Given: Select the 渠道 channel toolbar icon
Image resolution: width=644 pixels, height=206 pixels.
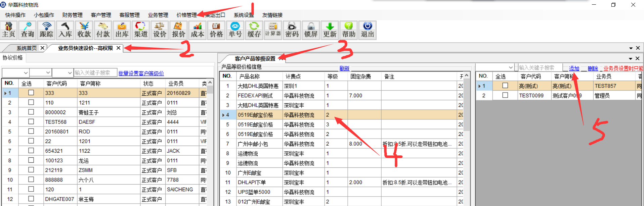Looking at the screenshot, I should pyautogui.click(x=141, y=30).
